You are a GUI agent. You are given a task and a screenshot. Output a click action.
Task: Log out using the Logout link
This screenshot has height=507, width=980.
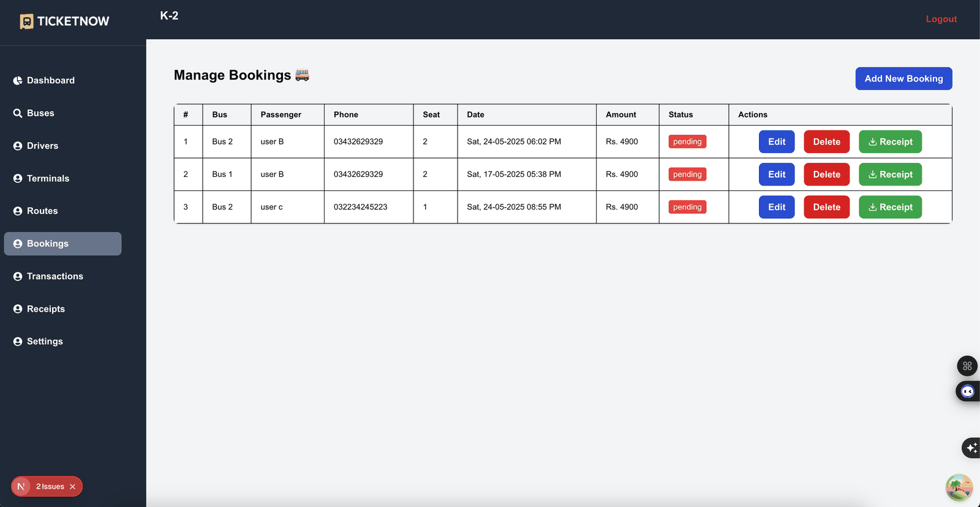coord(941,19)
